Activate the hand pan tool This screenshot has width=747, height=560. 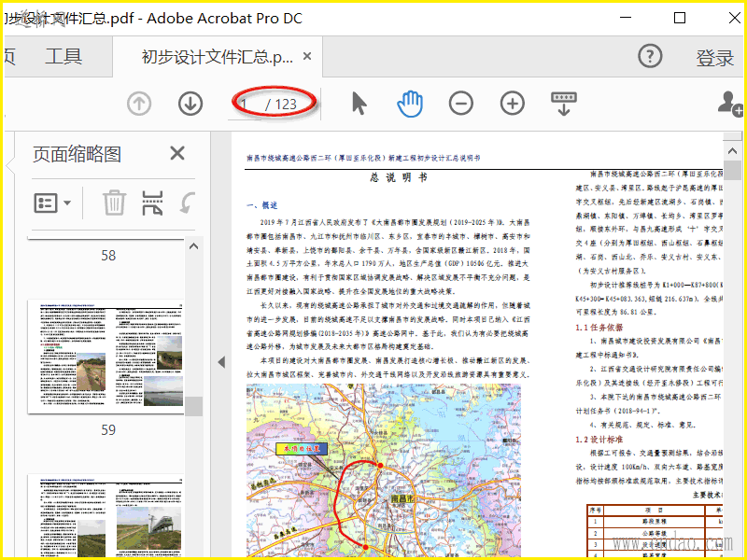[x=410, y=104]
